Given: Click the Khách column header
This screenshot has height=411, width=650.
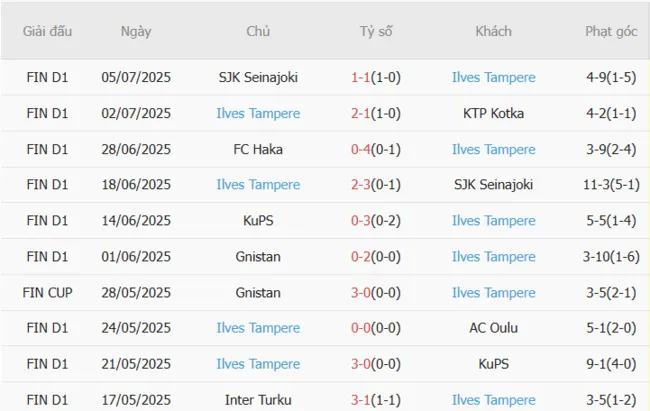Looking at the screenshot, I should click(x=493, y=31).
